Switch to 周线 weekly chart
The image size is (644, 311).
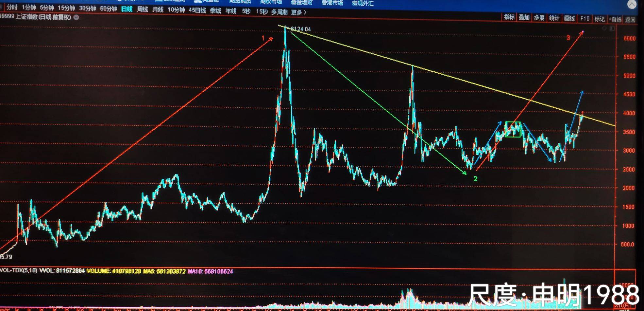pyautogui.click(x=142, y=9)
